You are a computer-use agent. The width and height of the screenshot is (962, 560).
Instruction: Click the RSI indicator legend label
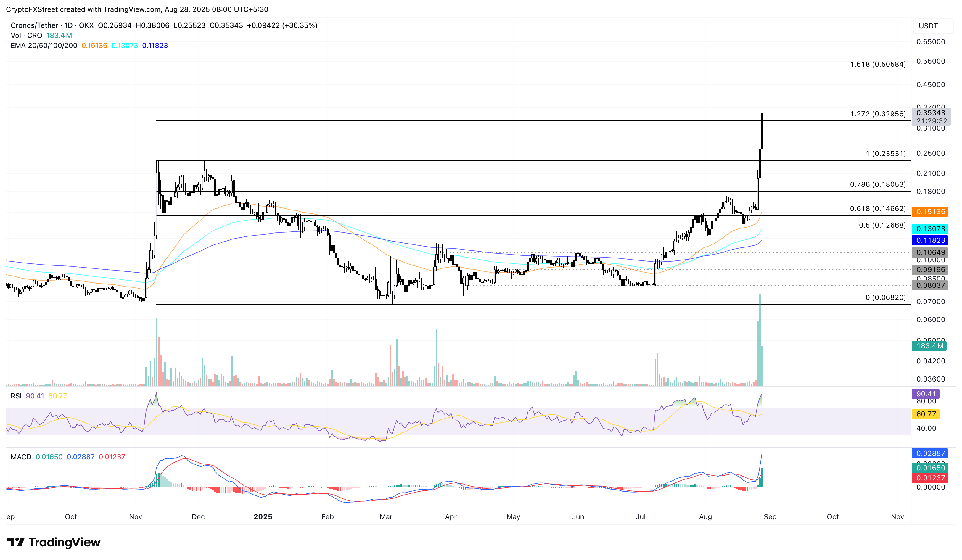tap(16, 396)
